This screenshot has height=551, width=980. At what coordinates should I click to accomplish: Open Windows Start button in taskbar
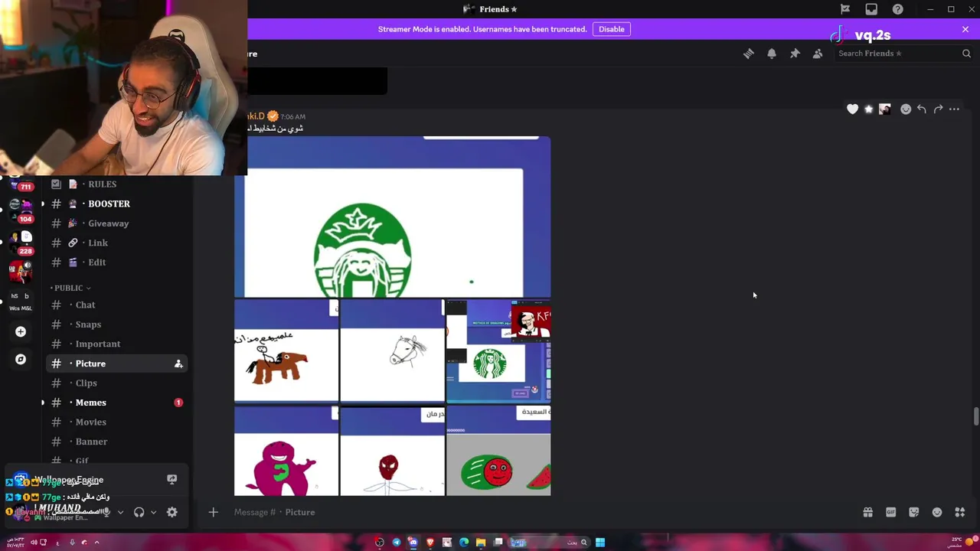(x=600, y=543)
